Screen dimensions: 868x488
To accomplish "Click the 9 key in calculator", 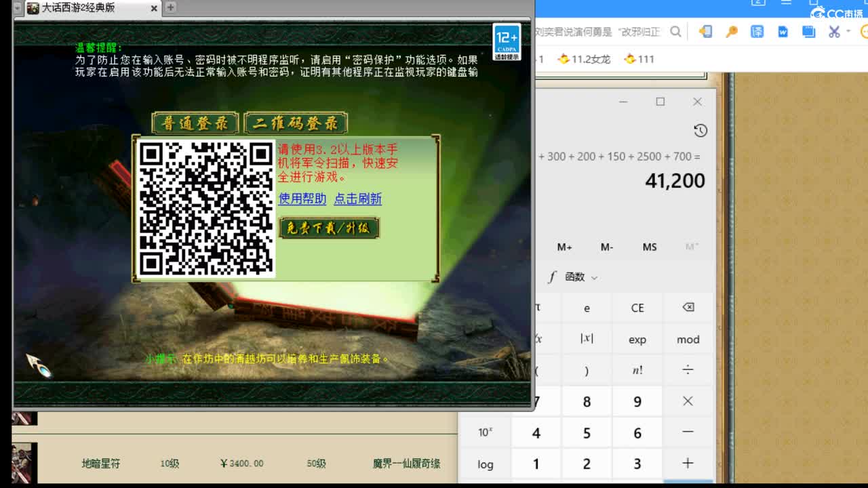I will tap(637, 401).
